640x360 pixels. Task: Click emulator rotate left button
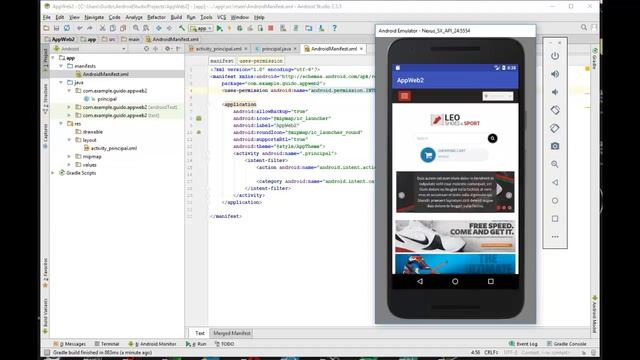555,110
